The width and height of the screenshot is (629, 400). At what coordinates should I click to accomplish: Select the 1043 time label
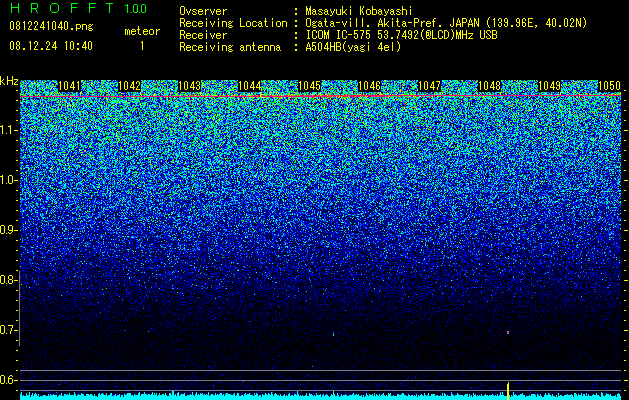(189, 86)
